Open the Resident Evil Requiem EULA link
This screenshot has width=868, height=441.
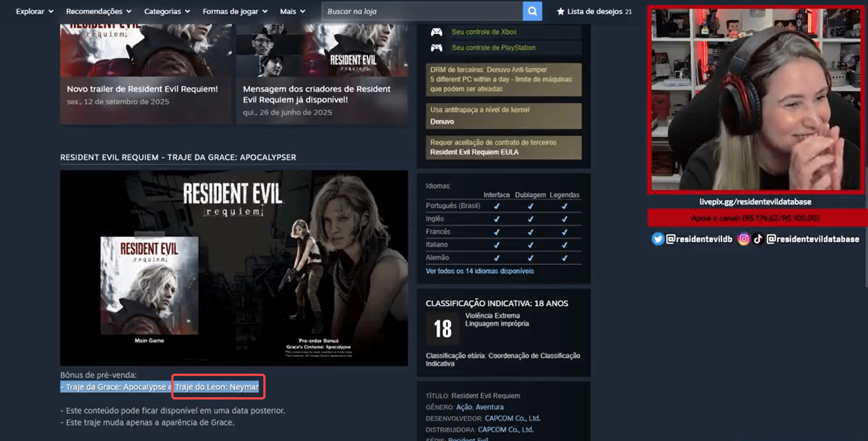[474, 152]
